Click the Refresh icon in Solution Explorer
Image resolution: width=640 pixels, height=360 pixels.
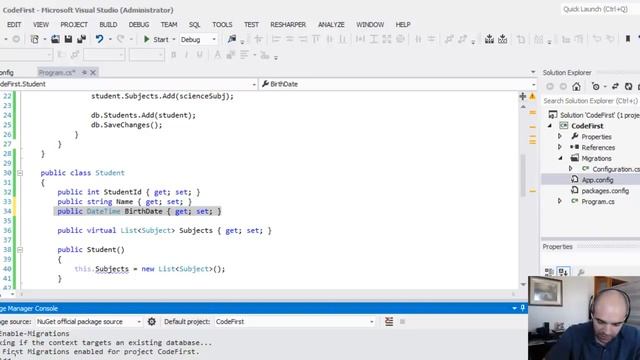[629, 87]
